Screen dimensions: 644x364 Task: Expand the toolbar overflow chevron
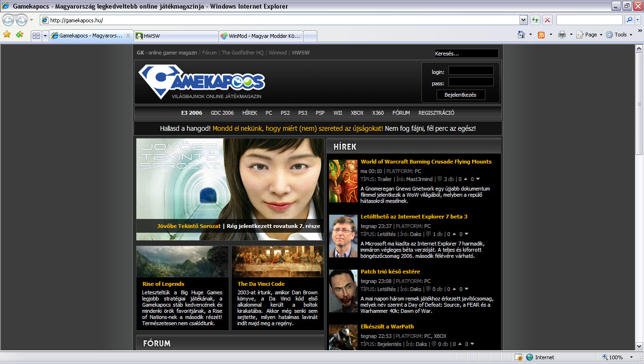click(639, 31)
